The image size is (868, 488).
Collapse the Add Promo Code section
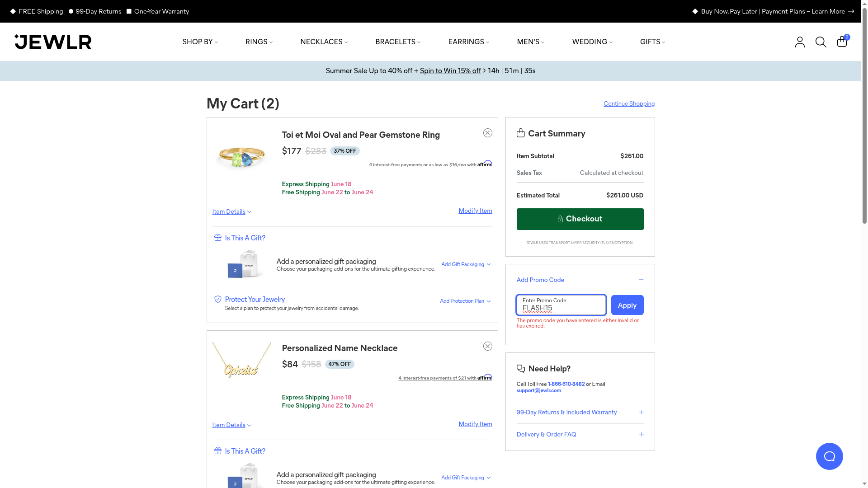point(580,280)
